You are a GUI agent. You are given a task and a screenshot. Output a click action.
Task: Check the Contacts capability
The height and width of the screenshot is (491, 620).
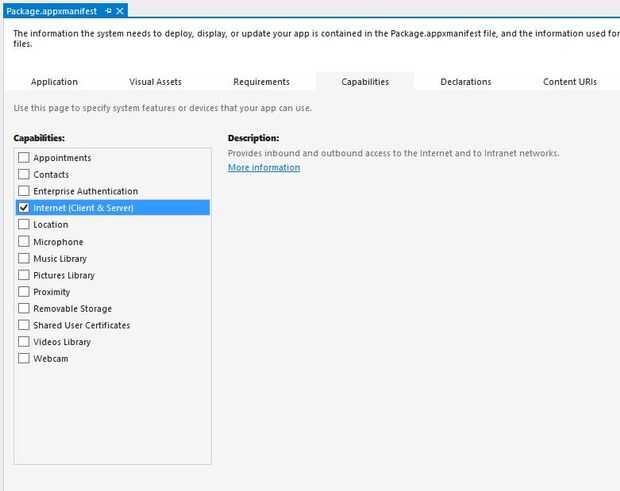[x=24, y=175]
